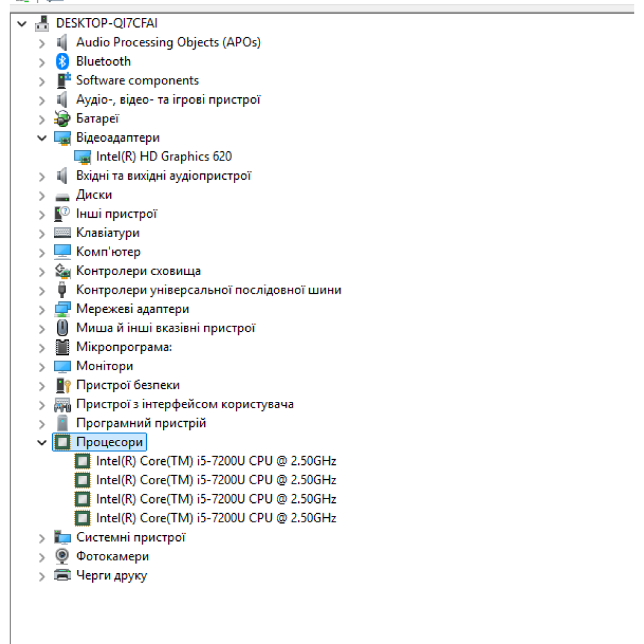Select the Пристрої безпеки label
Screen dimensions: 644x644
(x=128, y=385)
